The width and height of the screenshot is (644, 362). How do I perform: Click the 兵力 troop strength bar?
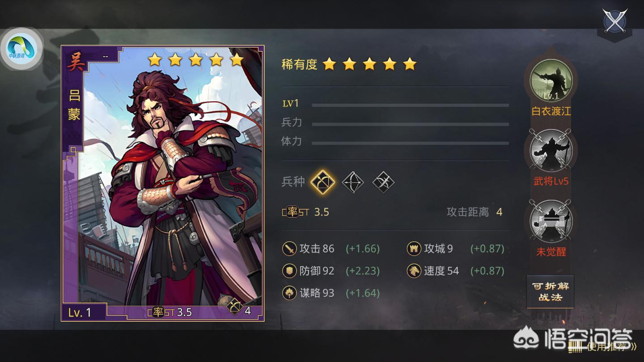(x=410, y=124)
